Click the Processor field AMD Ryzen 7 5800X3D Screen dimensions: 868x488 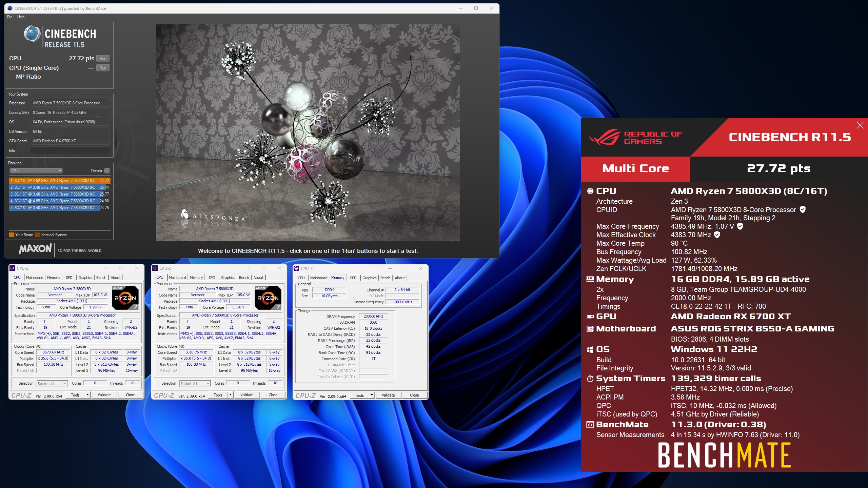tap(70, 103)
